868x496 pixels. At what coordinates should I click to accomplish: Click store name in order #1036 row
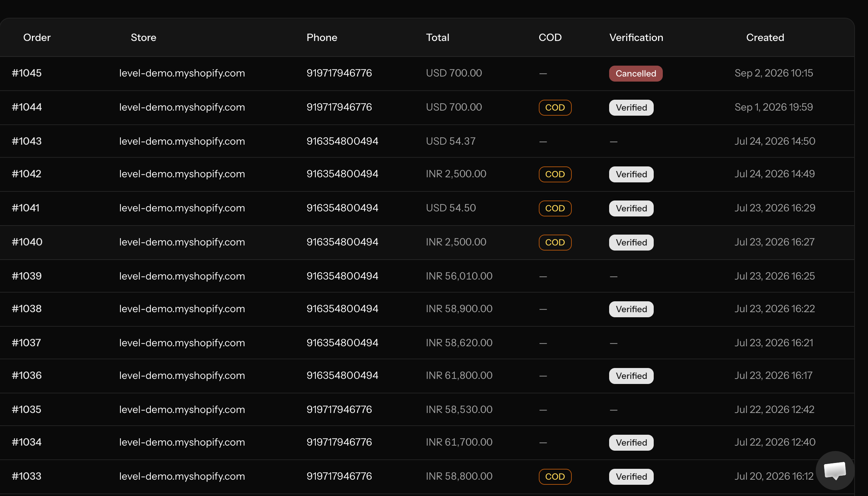click(x=182, y=375)
